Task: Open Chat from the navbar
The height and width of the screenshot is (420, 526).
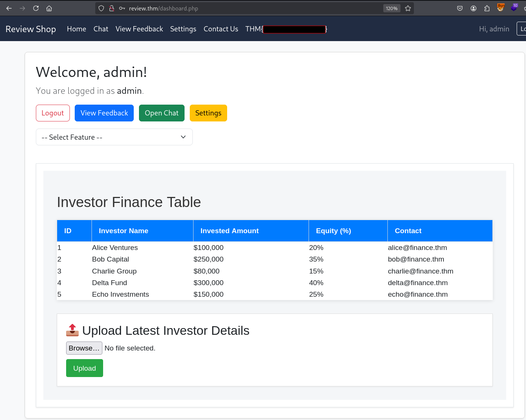Action: coord(101,29)
